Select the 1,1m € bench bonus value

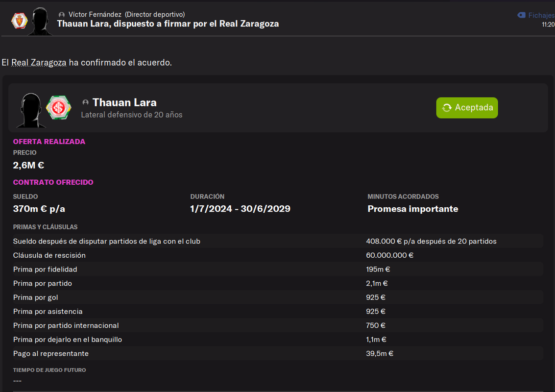(x=376, y=340)
